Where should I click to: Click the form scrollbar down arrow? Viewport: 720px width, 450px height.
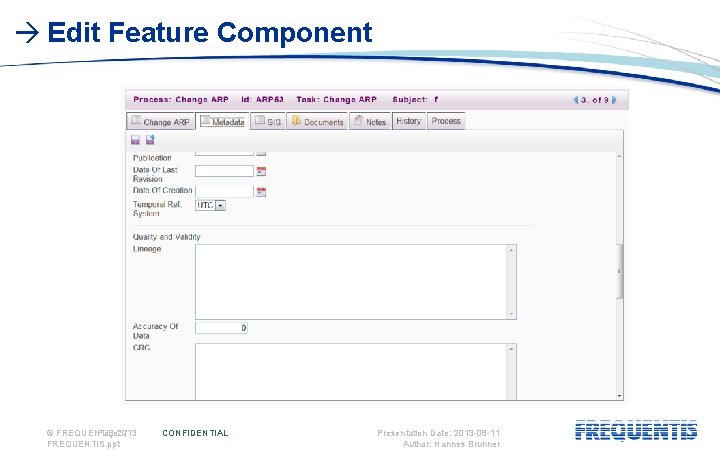coord(619,396)
